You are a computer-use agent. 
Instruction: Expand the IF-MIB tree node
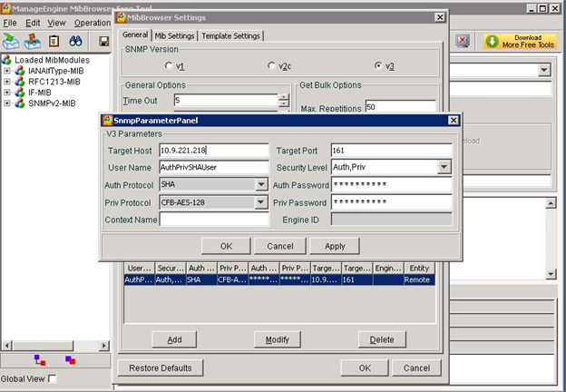click(x=7, y=93)
